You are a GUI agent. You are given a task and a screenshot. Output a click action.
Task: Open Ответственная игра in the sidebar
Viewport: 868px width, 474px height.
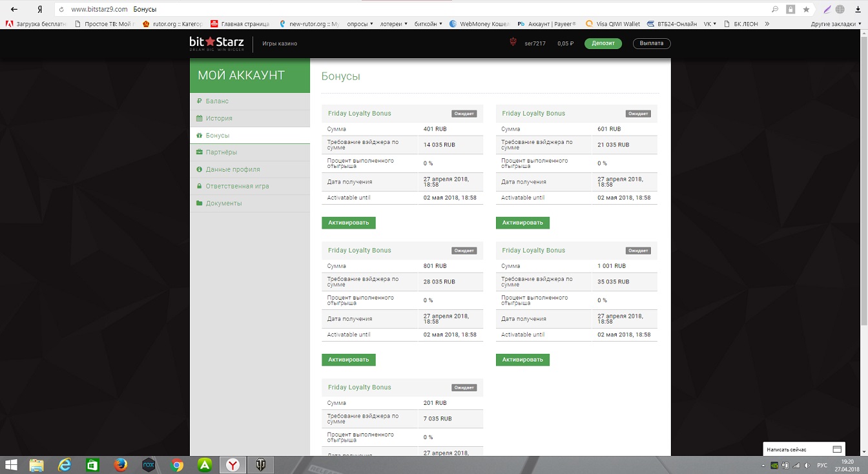(237, 186)
